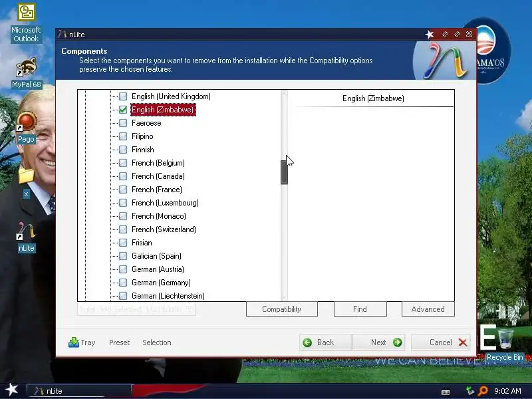Click the 9:02 AM taskbar clock
This screenshot has width=532, height=399.
click(507, 391)
